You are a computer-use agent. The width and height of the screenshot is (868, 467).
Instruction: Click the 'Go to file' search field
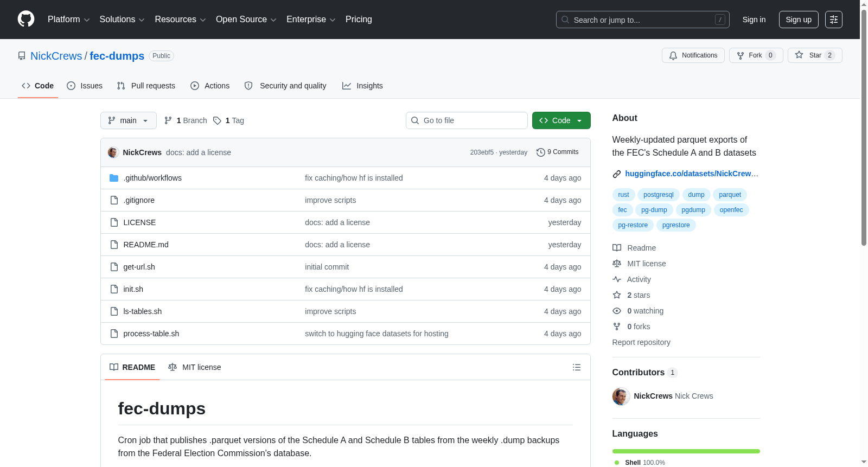point(467,120)
